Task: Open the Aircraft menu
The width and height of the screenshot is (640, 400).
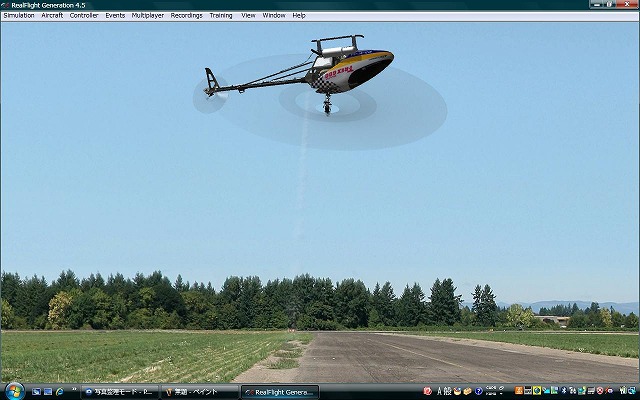Action: [52, 16]
